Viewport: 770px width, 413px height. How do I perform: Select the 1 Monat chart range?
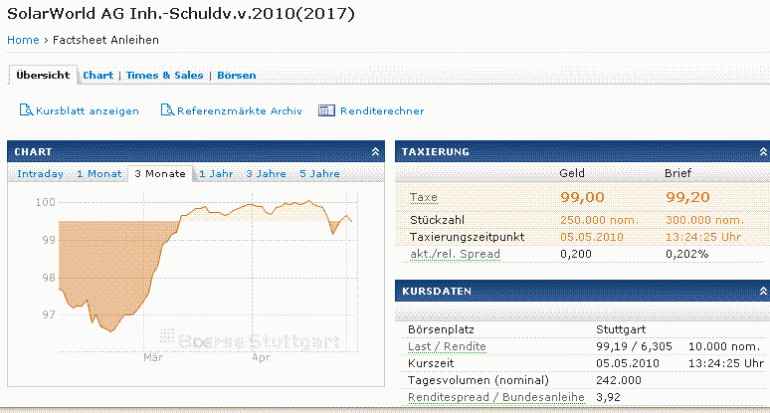[x=99, y=174]
